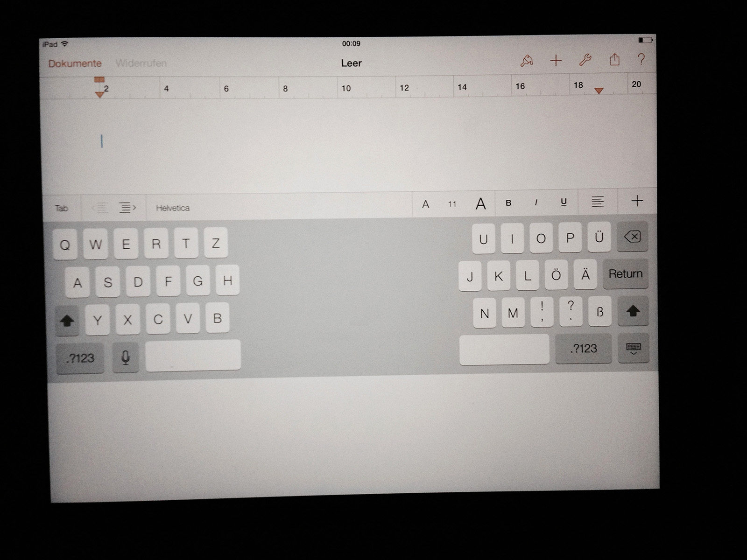Tap the N key
Screen dimensions: 747x560
coord(484,313)
